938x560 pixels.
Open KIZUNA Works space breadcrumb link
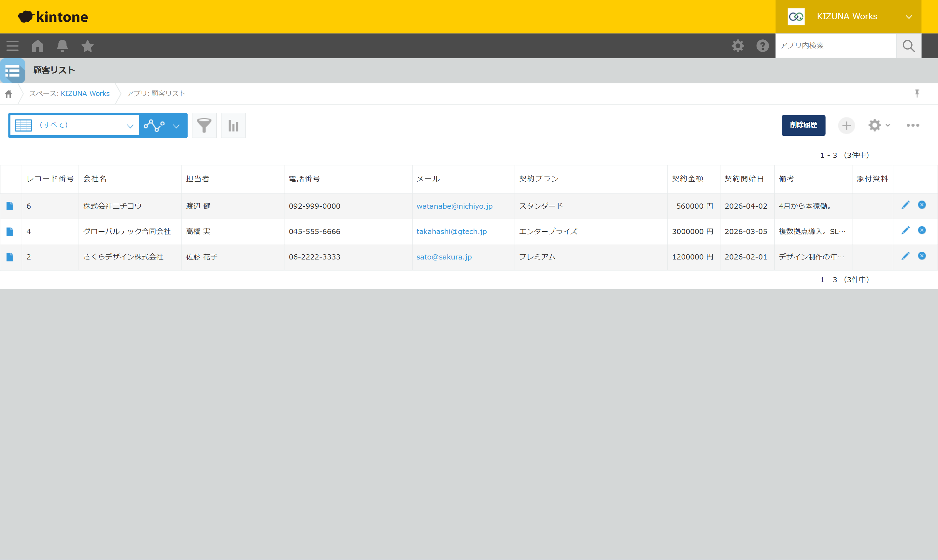point(85,93)
